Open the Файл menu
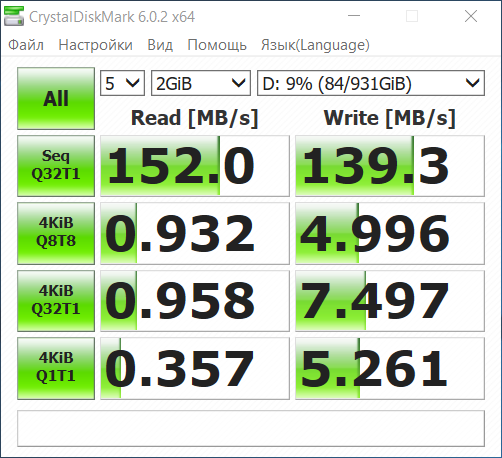 click(26, 45)
